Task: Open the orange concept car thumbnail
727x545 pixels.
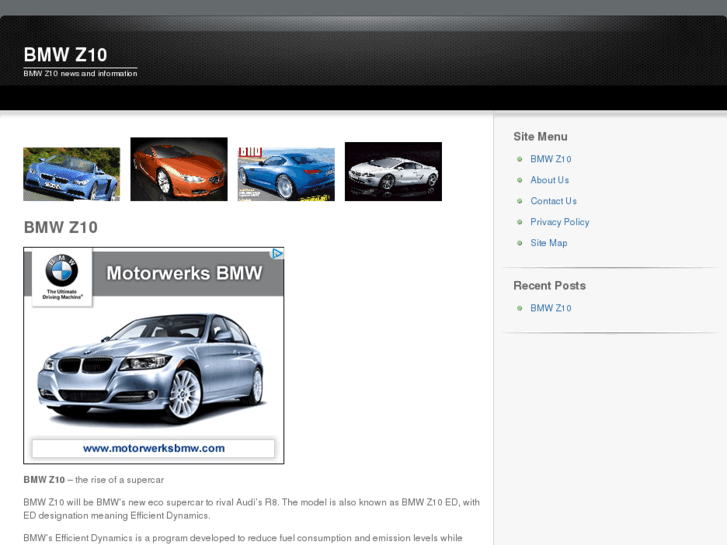Action: (179, 169)
